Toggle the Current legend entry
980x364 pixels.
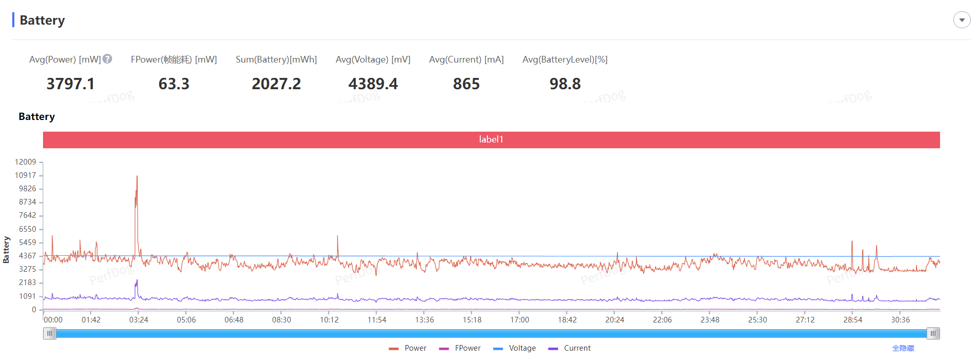pyautogui.click(x=569, y=348)
